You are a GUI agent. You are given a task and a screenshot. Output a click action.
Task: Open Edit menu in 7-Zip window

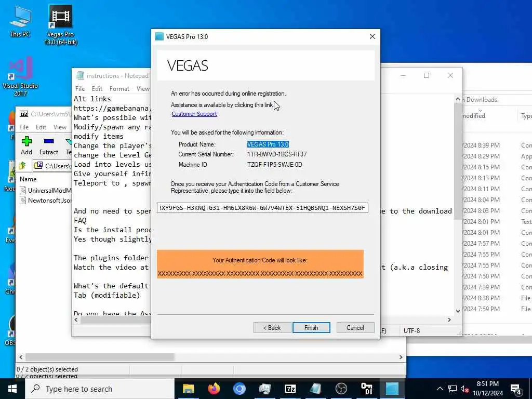41,127
